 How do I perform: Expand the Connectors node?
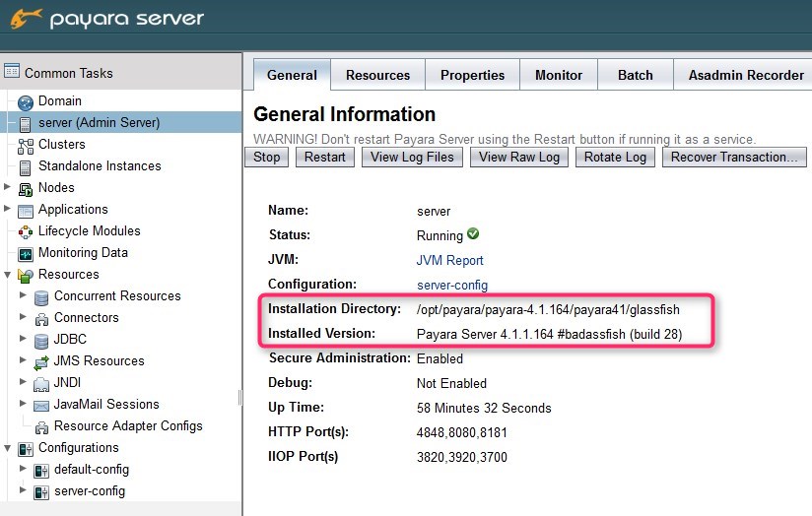[23, 317]
